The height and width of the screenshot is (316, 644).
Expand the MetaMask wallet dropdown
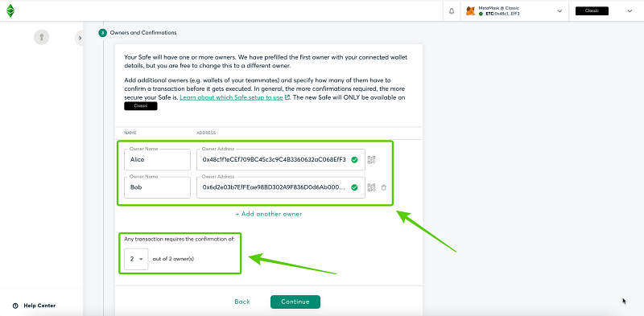click(x=559, y=11)
